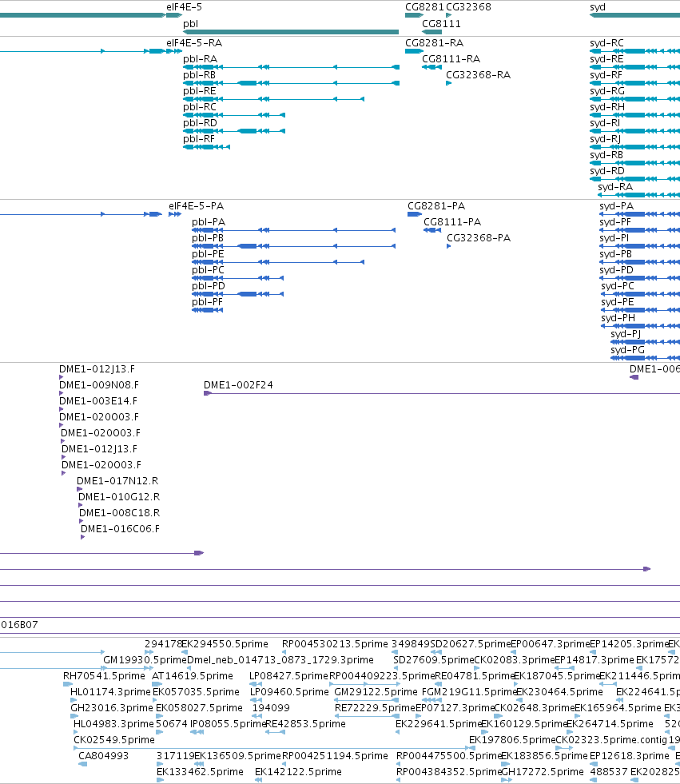Click the pbl-RE transcript label
The image size is (680, 784).
click(200, 91)
